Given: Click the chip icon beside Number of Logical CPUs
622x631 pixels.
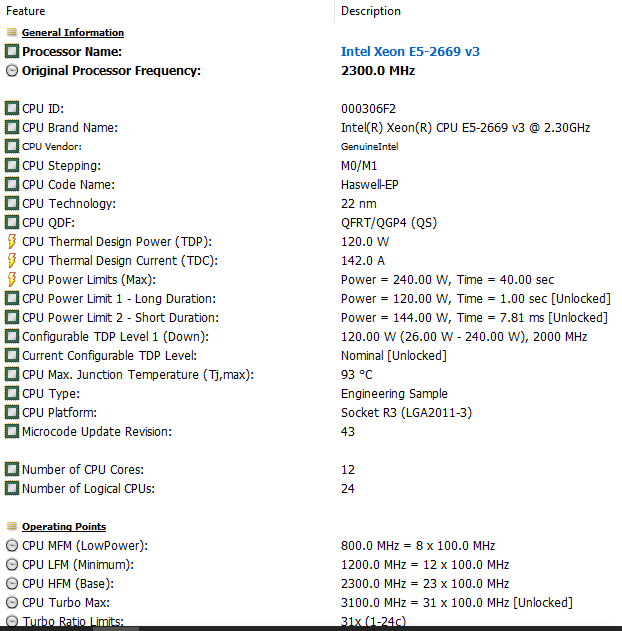Looking at the screenshot, I should [x=12, y=488].
